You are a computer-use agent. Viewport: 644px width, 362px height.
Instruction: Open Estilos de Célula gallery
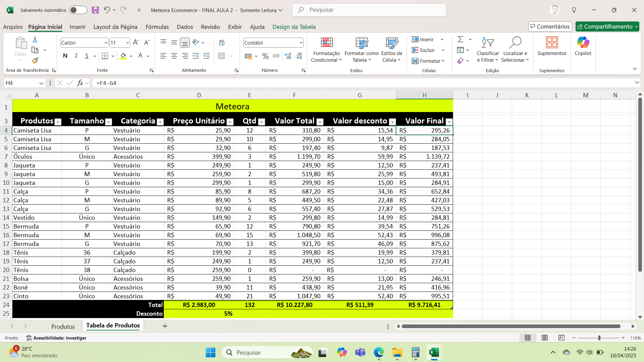tap(392, 50)
